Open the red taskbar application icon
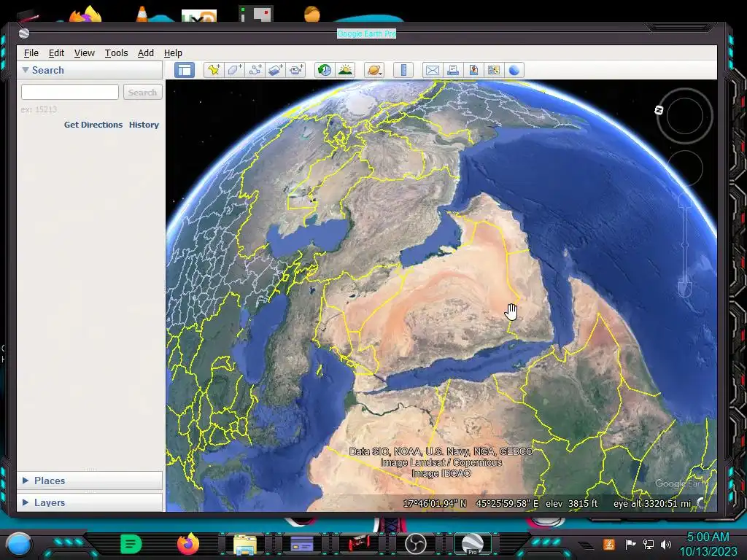Image resolution: width=747 pixels, height=560 pixels. click(359, 543)
